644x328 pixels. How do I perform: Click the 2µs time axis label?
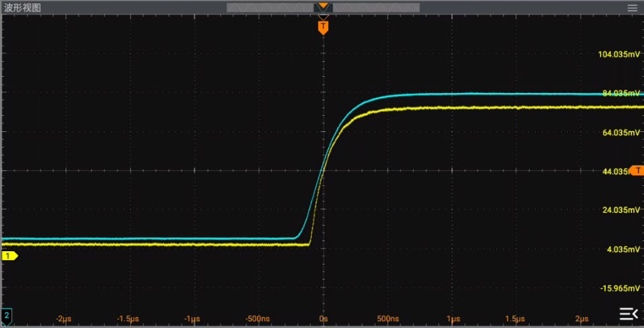pyautogui.click(x=581, y=319)
